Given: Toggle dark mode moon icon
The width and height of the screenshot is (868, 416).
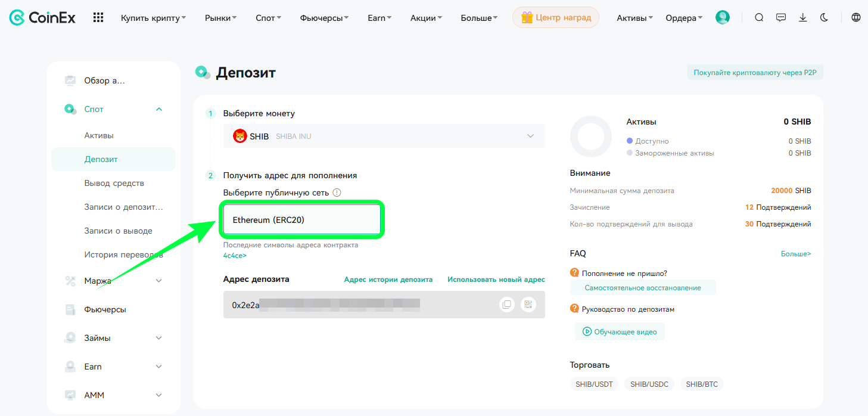Looking at the screenshot, I should coord(825,17).
